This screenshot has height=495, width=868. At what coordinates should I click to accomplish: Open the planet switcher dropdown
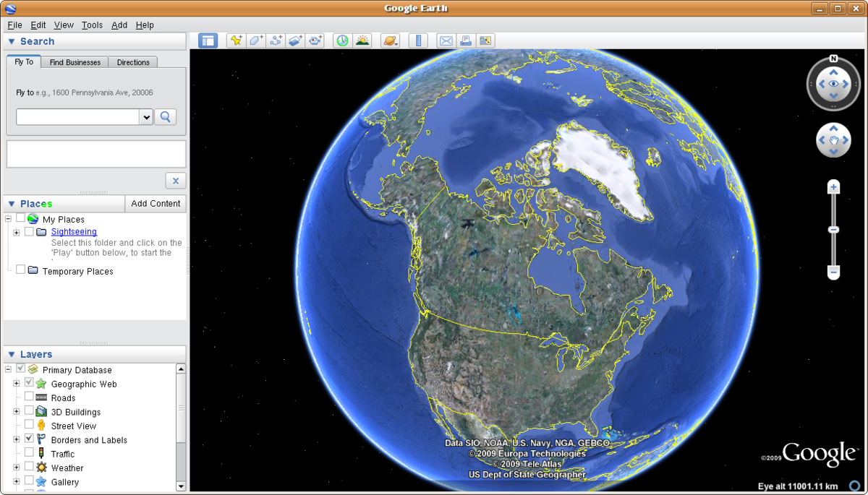pos(391,41)
